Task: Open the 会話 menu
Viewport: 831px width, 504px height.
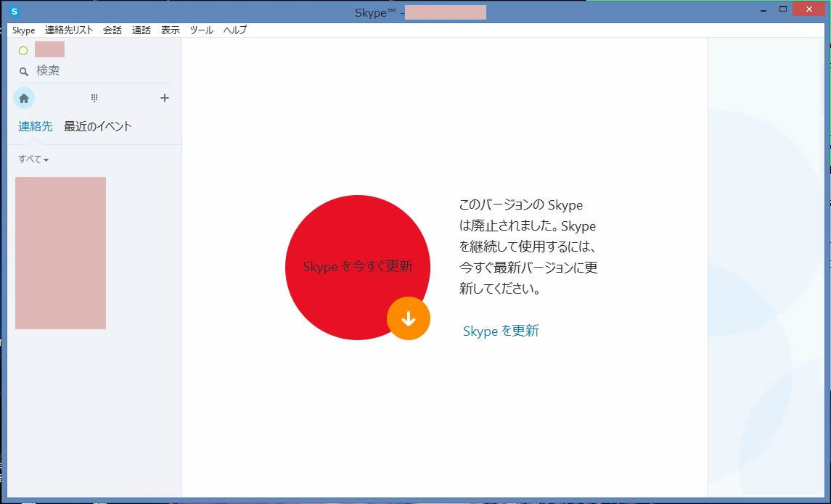Action: coord(112,30)
